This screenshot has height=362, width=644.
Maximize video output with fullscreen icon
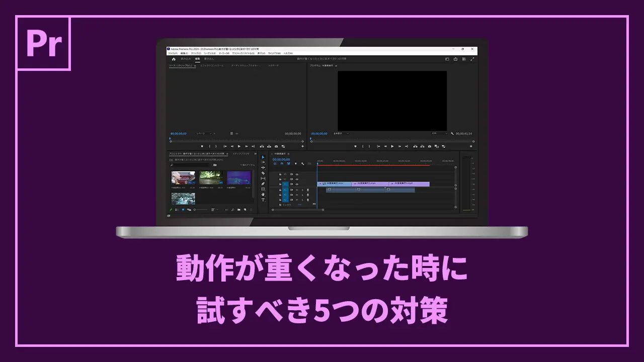coord(472,59)
